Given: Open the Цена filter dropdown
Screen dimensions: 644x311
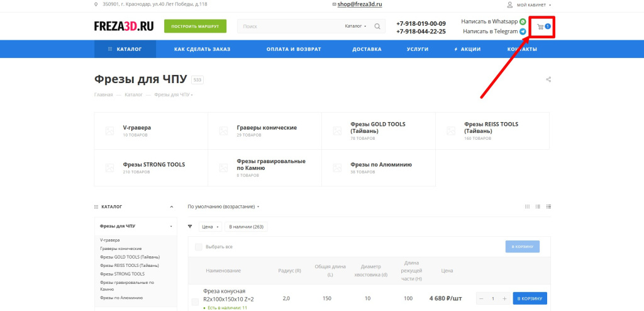Looking at the screenshot, I should tap(210, 227).
